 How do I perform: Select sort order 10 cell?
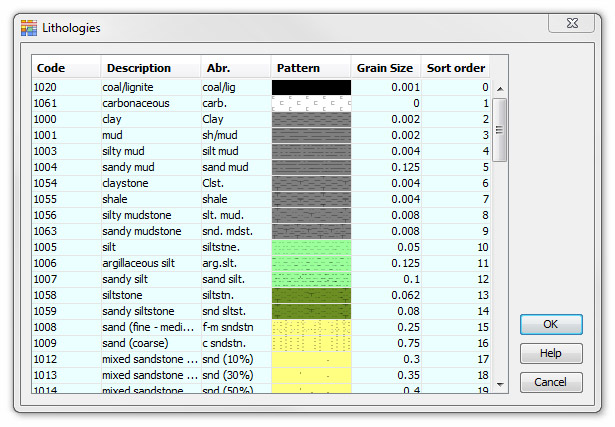(x=456, y=247)
